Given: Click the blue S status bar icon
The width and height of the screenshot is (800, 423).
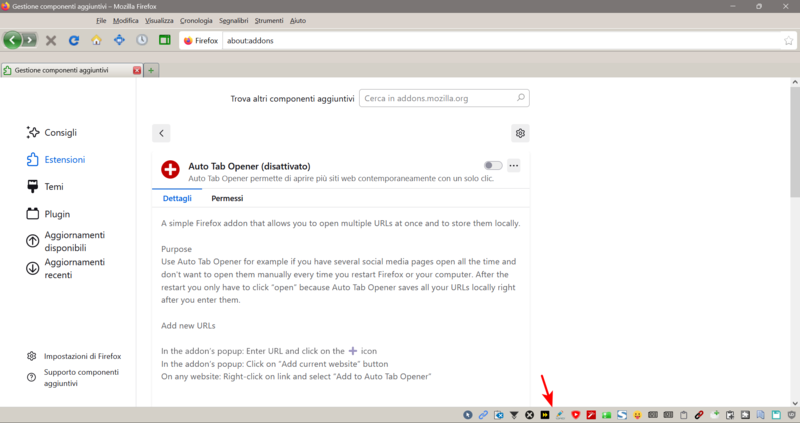Looking at the screenshot, I should click(622, 415).
